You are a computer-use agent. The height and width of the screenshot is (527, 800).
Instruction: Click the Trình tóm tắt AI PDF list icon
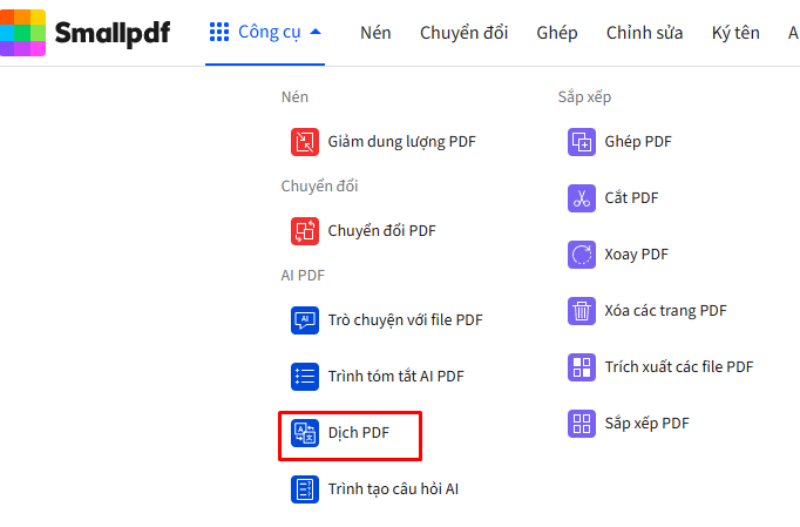click(305, 376)
